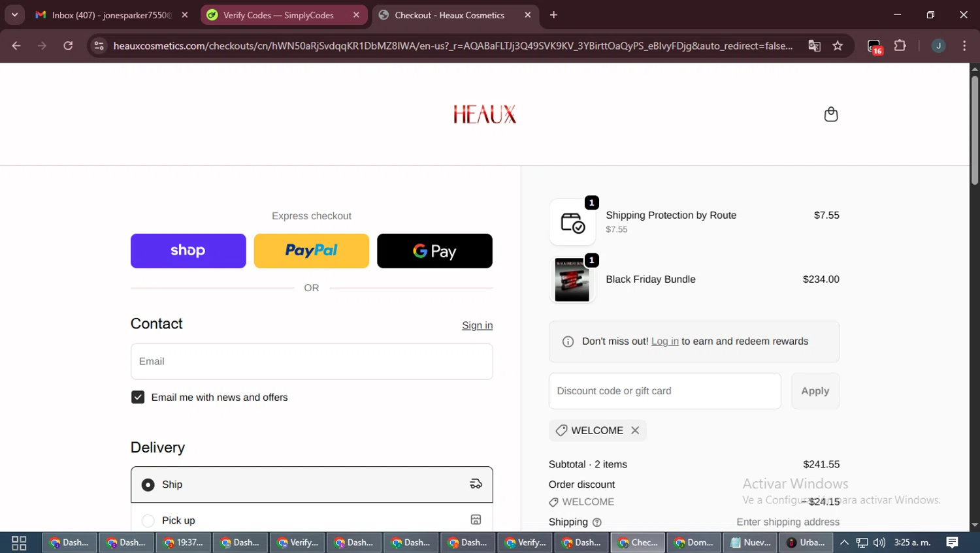Screen dimensions: 980x553
Task: Focus the Discount code or gift card field
Action: tap(664, 391)
